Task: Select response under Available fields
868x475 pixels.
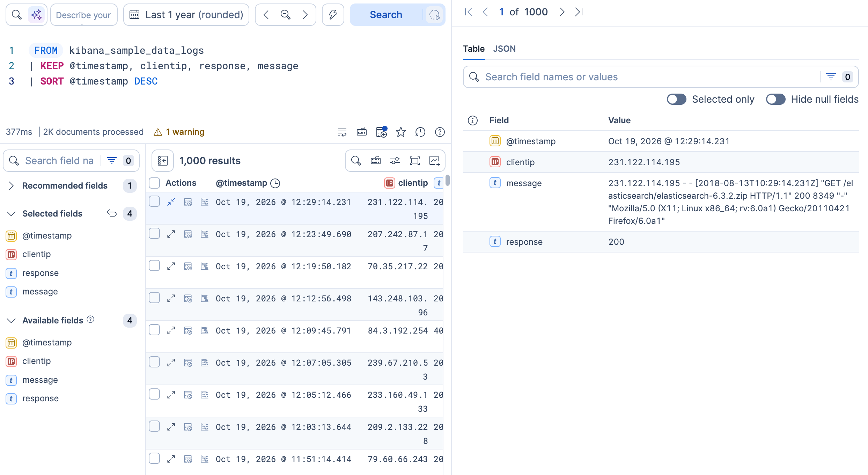Action: tap(41, 398)
